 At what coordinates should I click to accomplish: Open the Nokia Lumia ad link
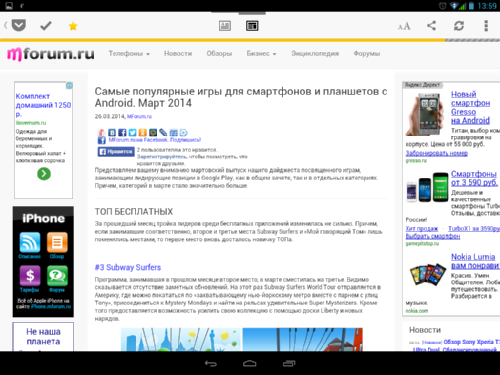475,261
